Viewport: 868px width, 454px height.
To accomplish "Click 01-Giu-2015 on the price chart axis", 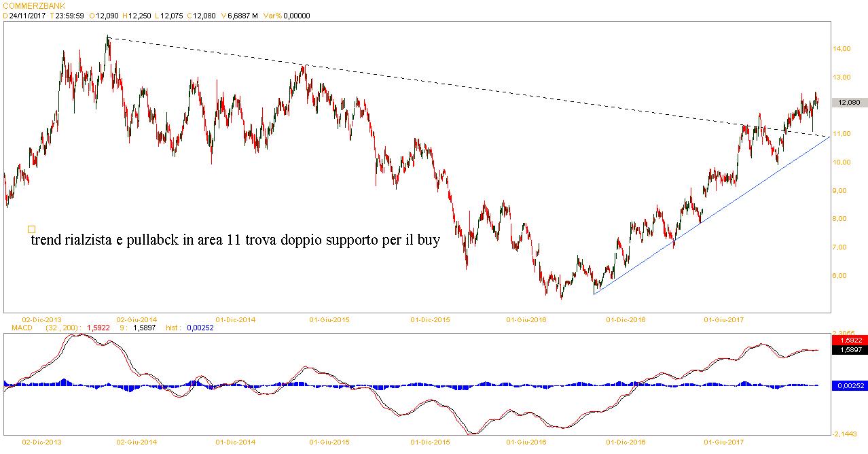I will click(x=329, y=319).
